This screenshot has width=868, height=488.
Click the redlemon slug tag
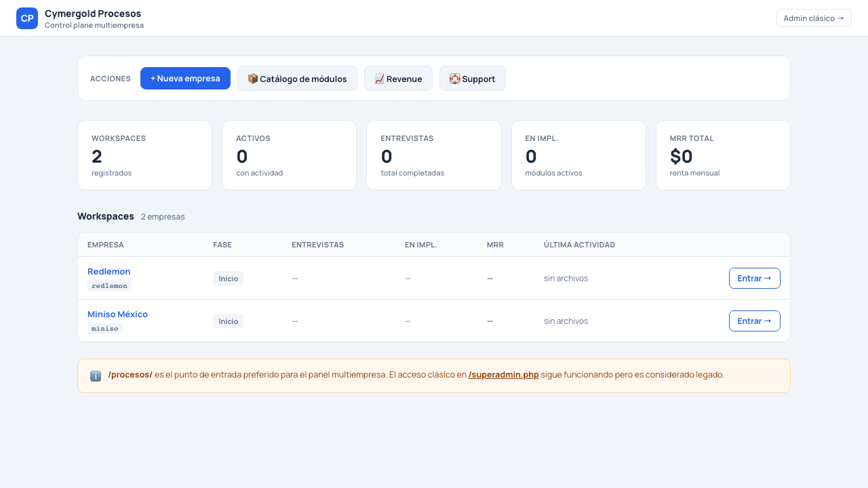click(x=109, y=286)
